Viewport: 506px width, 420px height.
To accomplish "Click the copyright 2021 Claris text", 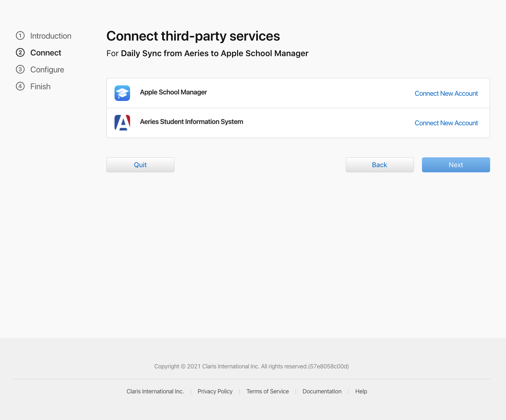I will click(x=252, y=366).
